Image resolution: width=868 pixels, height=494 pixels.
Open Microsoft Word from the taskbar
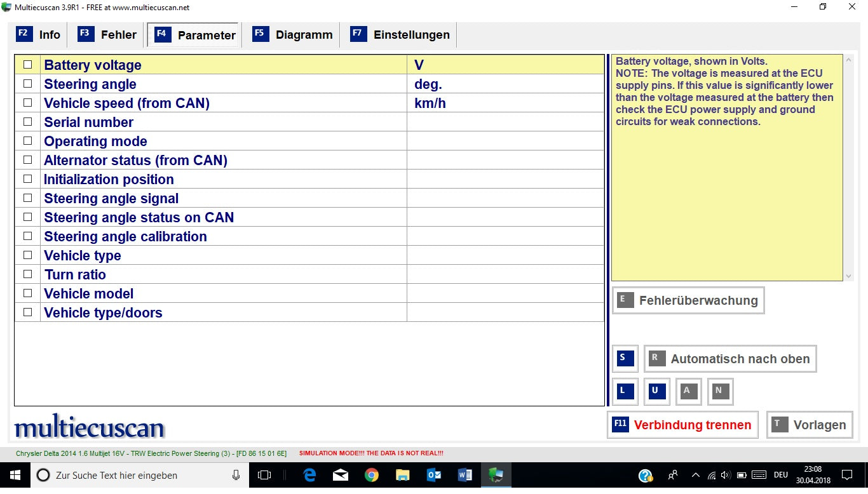465,475
